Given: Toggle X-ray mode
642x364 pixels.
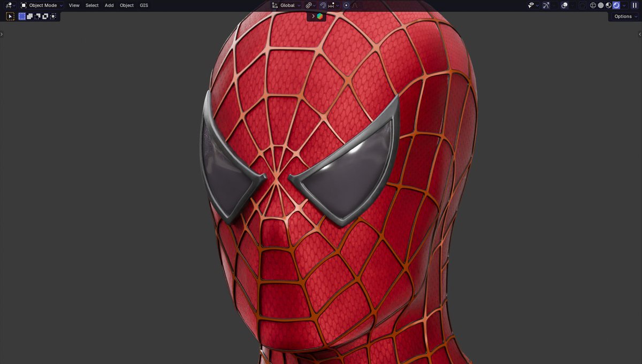Looking at the screenshot, I should click(583, 5).
